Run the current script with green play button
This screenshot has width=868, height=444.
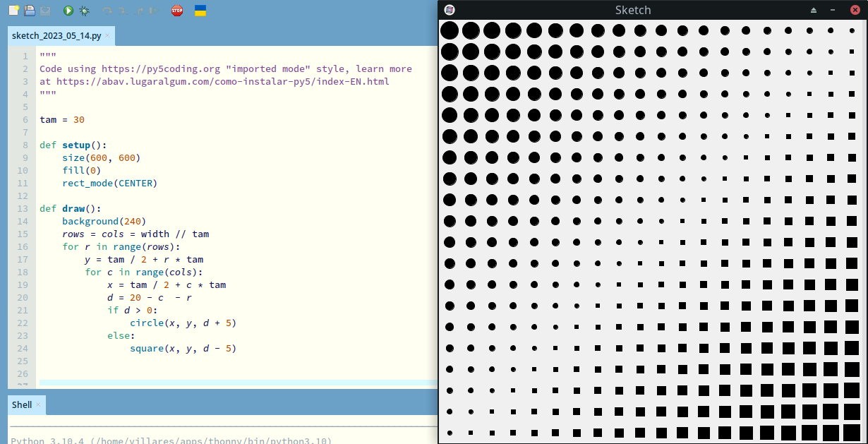(x=68, y=11)
